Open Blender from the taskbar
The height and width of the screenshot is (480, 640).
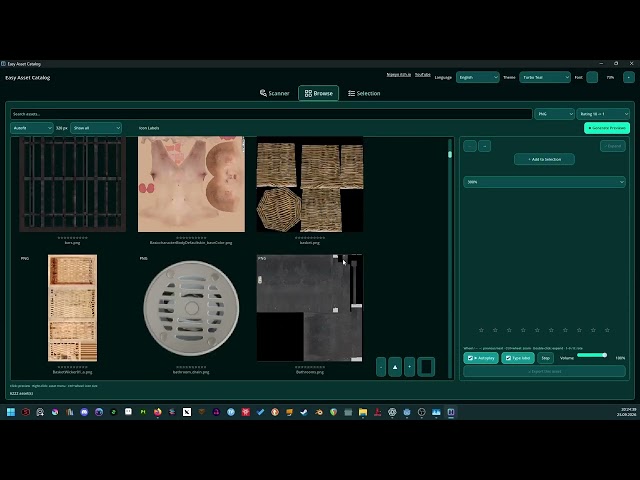pyautogui.click(x=319, y=412)
